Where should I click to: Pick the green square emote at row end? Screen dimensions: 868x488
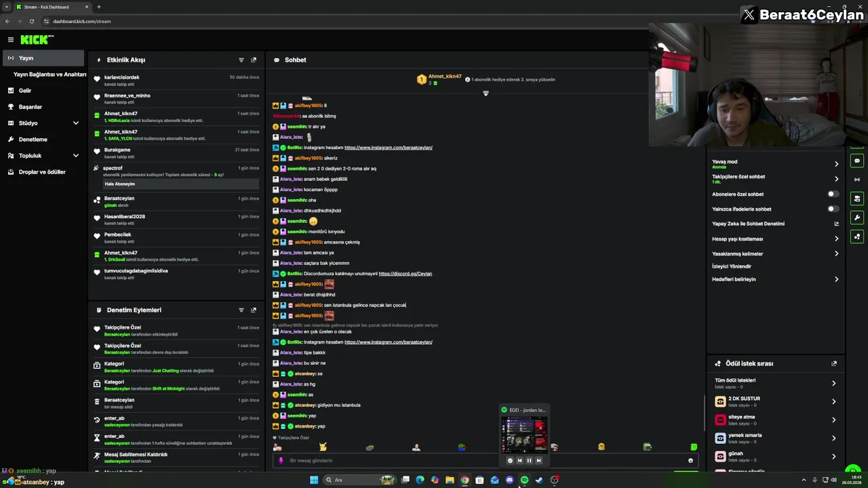coord(694,447)
